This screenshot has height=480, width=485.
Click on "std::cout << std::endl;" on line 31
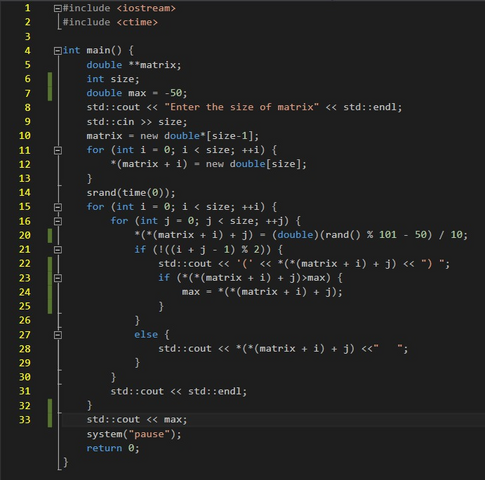(x=179, y=391)
